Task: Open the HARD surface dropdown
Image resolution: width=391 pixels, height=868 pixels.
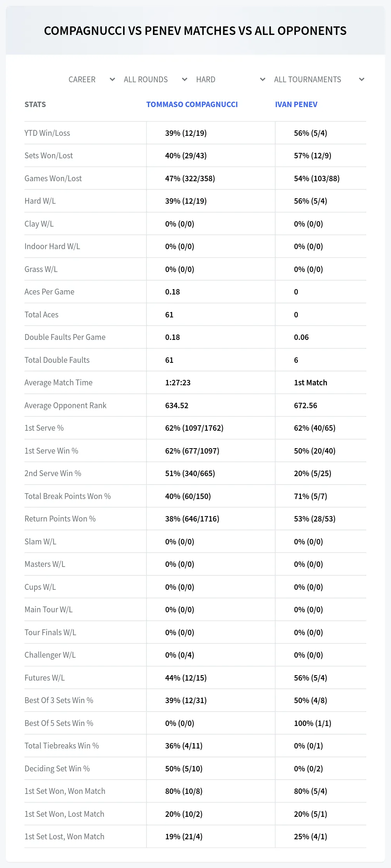Action: click(x=231, y=80)
